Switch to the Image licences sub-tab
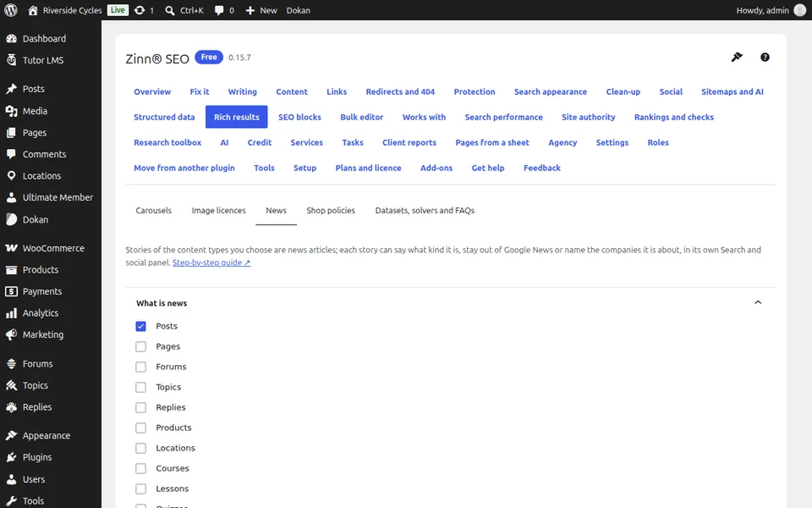The height and width of the screenshot is (508, 812). coord(218,211)
